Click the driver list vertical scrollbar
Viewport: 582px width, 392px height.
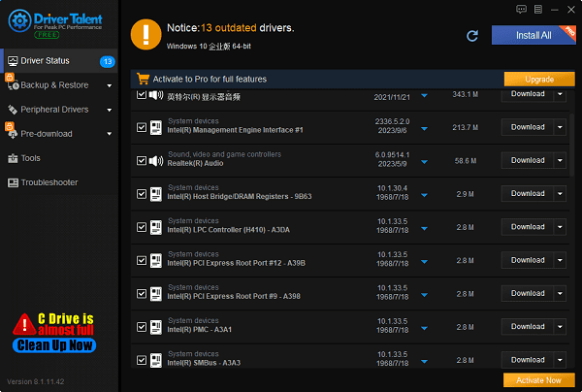pos(572,145)
